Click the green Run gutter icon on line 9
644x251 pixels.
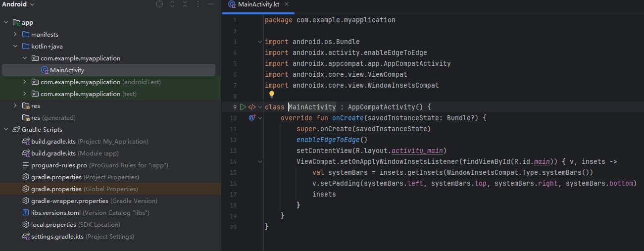pos(243,107)
